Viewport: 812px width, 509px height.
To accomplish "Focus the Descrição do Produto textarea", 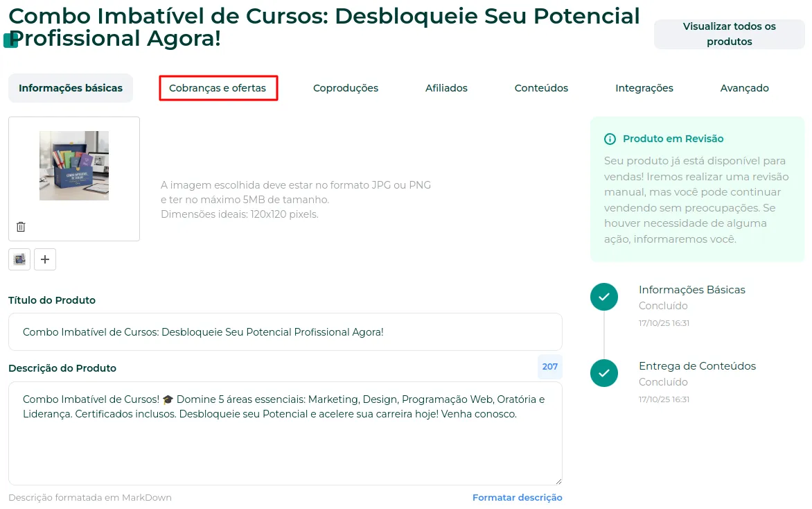I will click(285, 434).
